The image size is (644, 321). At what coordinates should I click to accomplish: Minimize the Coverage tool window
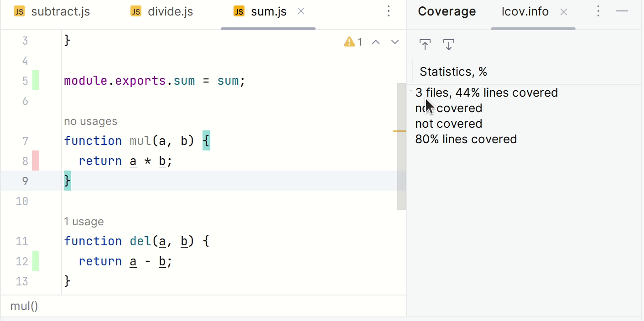[x=622, y=11]
